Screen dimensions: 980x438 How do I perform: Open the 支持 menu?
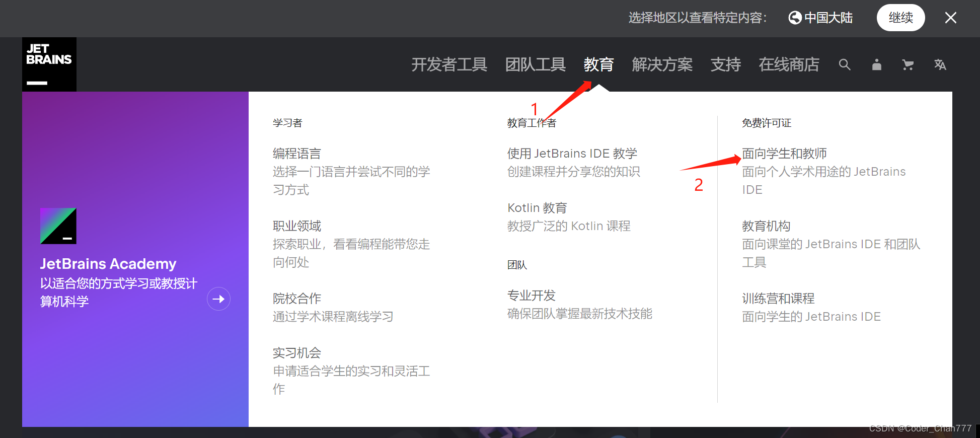726,64
